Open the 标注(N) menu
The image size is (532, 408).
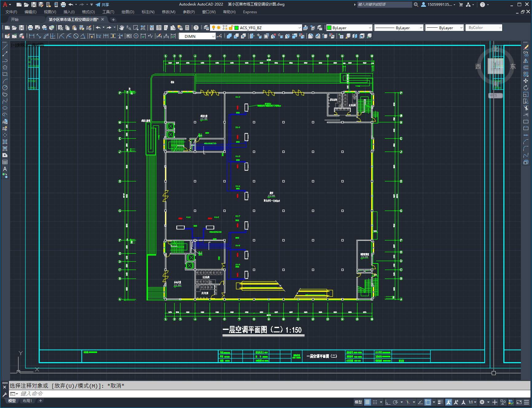point(148,12)
